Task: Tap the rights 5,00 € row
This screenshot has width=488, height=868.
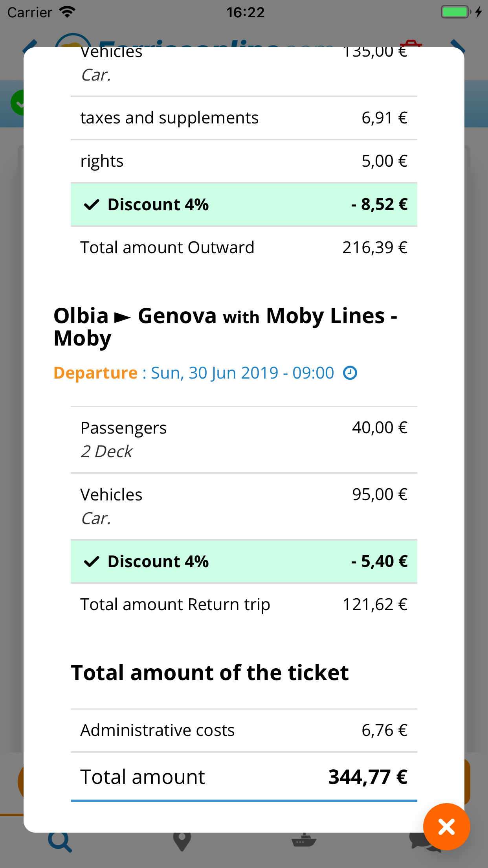Action: click(244, 161)
